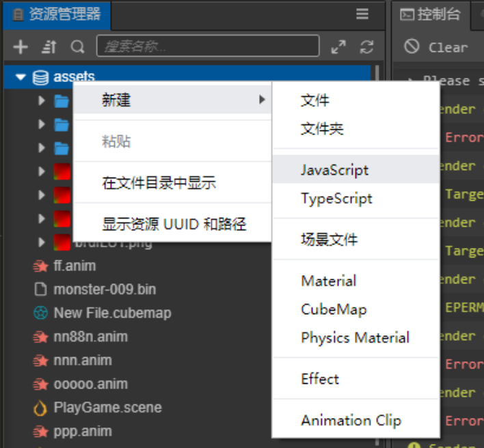Click the sort order icon in asset toolbar
This screenshot has width=484, height=448.
pyautogui.click(x=49, y=46)
